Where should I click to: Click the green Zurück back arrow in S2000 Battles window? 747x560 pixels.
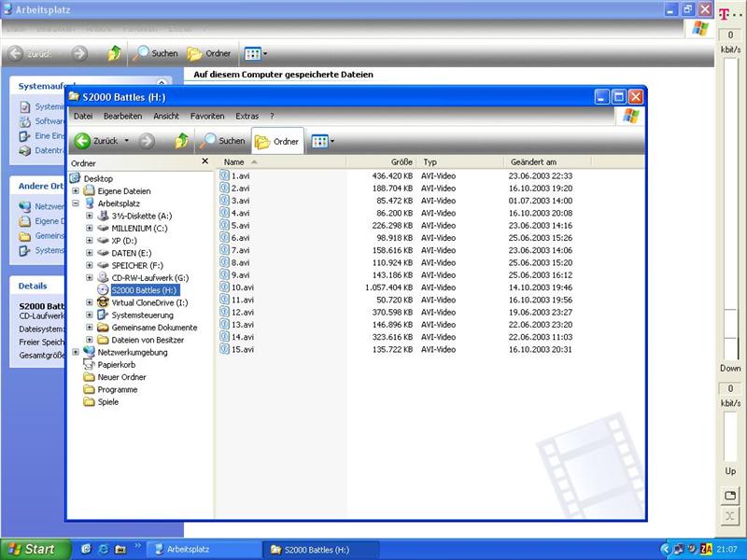83,141
